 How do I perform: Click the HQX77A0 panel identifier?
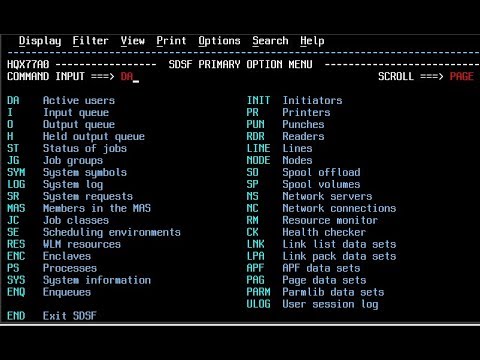click(28, 64)
